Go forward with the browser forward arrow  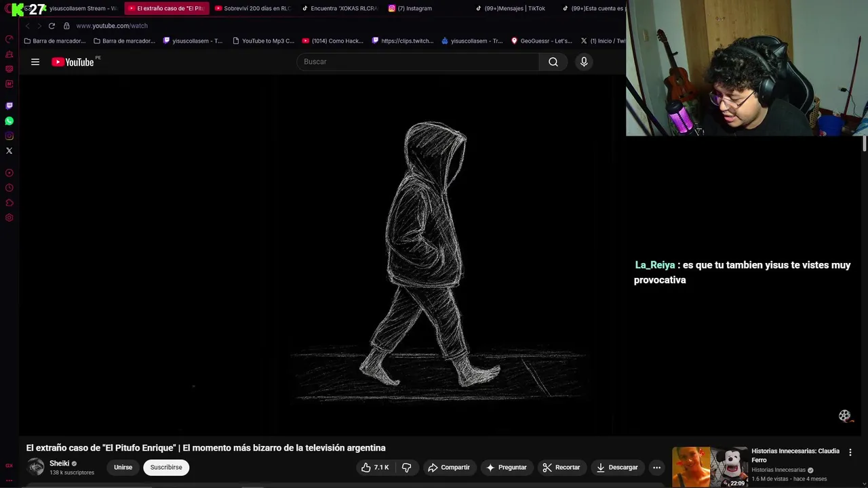pyautogui.click(x=39, y=26)
